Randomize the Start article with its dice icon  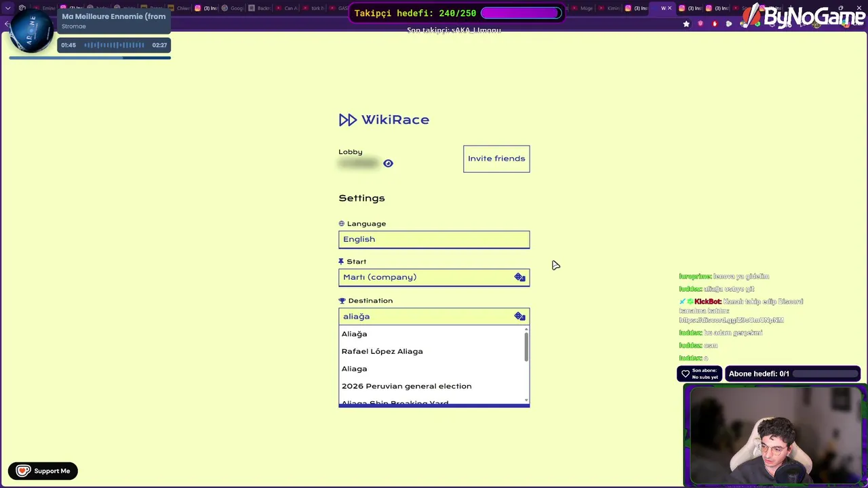pyautogui.click(x=519, y=277)
